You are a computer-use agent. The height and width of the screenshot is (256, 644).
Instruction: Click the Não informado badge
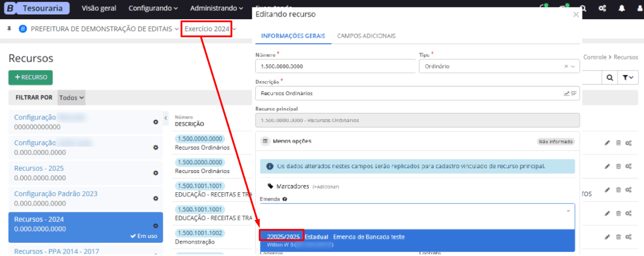click(556, 142)
